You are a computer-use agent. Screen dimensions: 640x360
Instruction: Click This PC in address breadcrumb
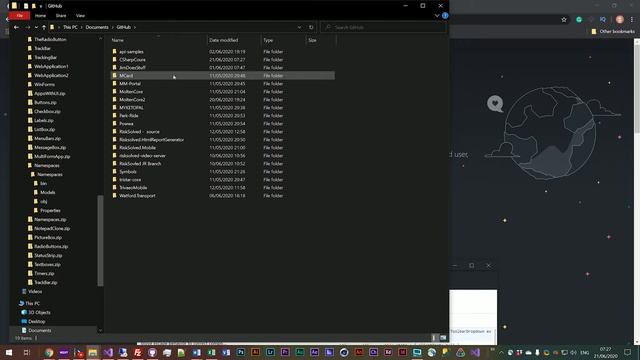[70, 27]
